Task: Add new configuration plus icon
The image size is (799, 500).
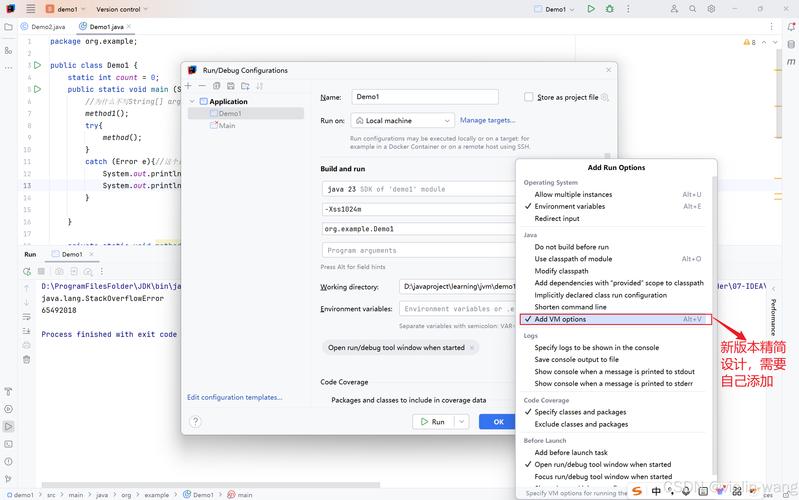Action: [188, 86]
